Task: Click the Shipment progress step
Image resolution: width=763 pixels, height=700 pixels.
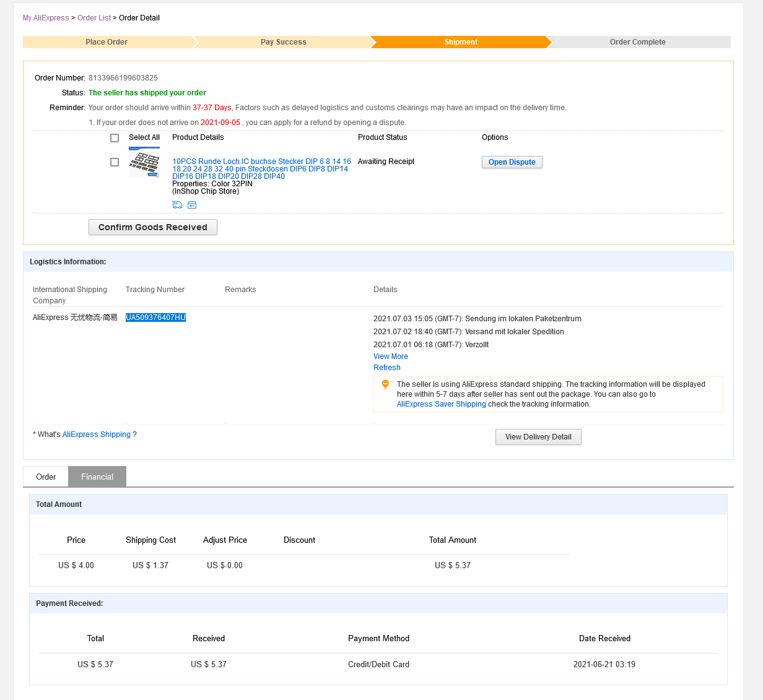Action: (461, 42)
